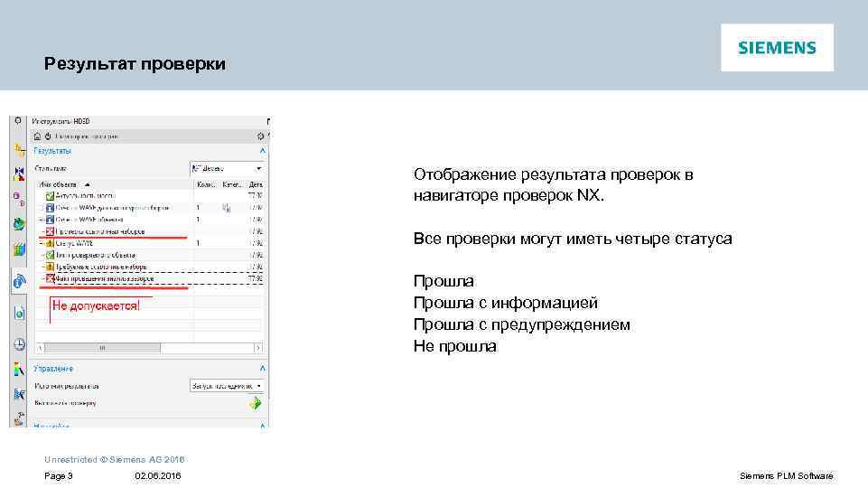
Task: Click yellow warning icon of required sets row
Action: (x=50, y=267)
